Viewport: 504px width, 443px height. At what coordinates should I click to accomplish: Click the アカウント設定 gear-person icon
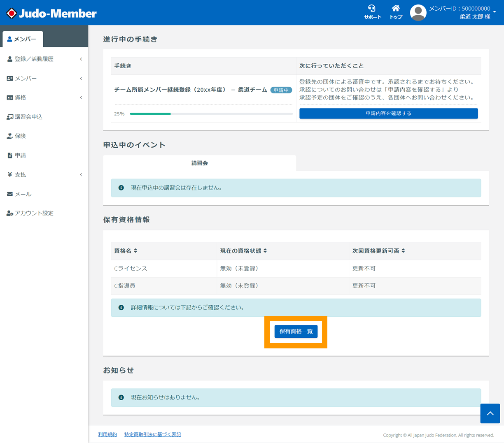click(x=10, y=213)
